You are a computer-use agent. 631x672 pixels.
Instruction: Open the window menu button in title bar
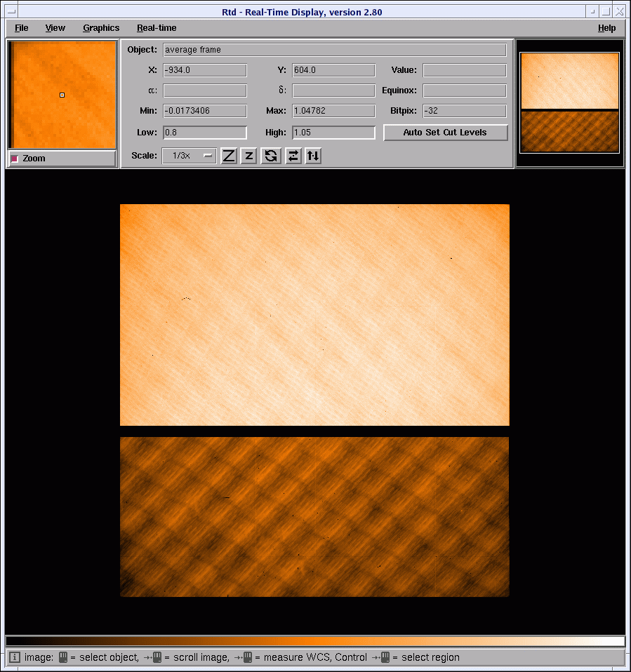11,11
